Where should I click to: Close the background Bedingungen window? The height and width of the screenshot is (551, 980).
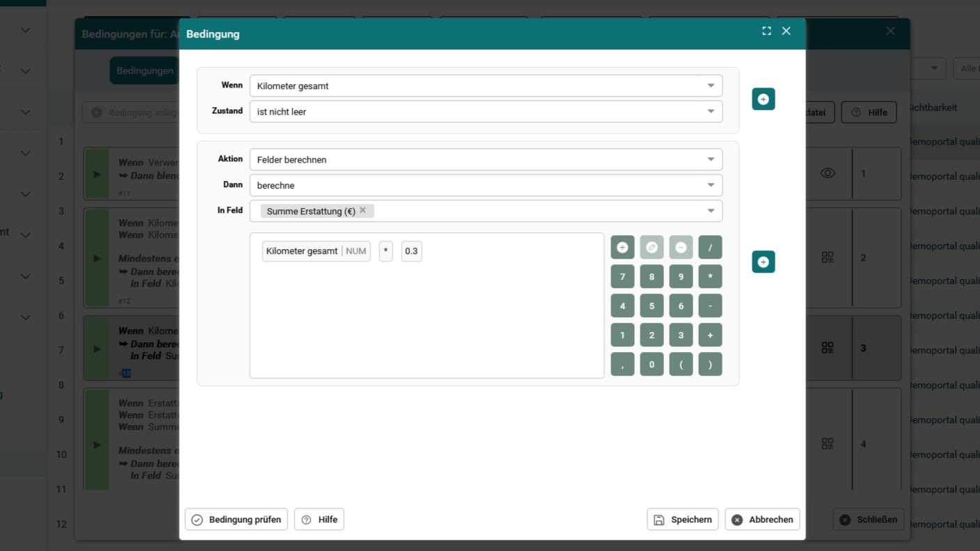click(x=890, y=31)
